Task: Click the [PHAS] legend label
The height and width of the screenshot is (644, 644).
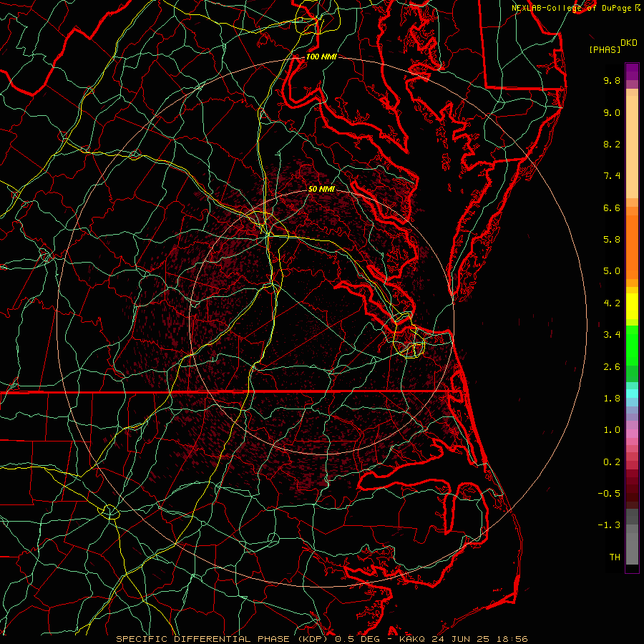Action: pos(605,50)
